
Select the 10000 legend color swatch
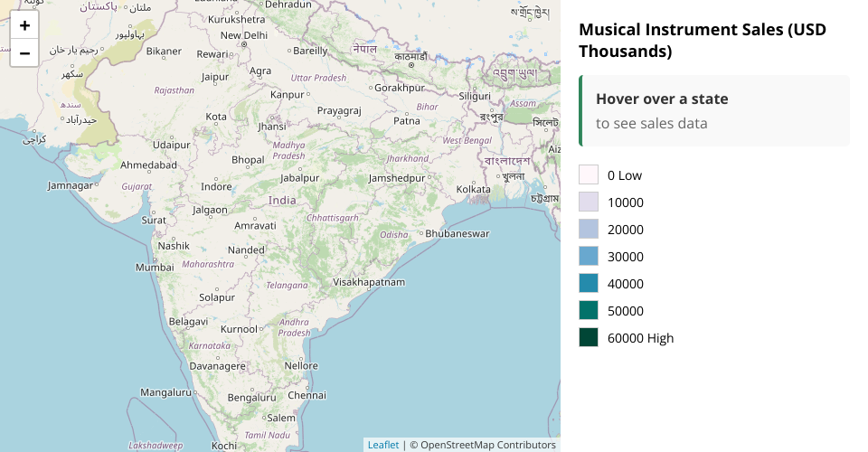coord(589,202)
